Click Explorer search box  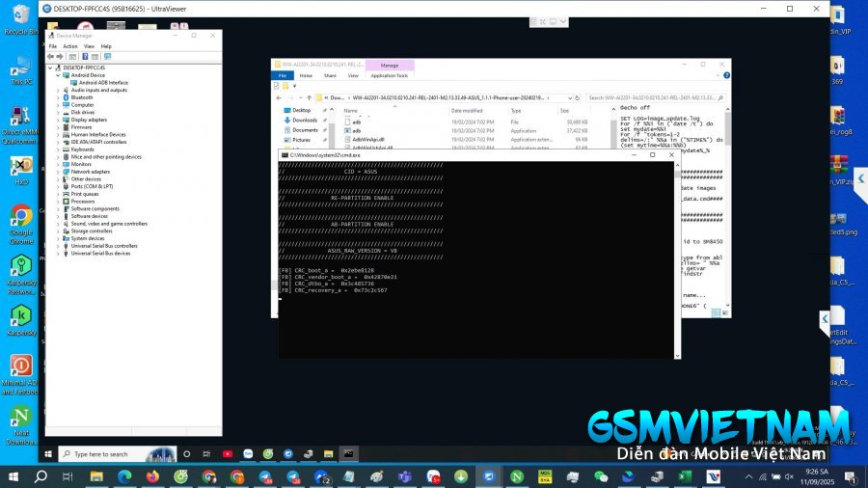[x=656, y=98]
